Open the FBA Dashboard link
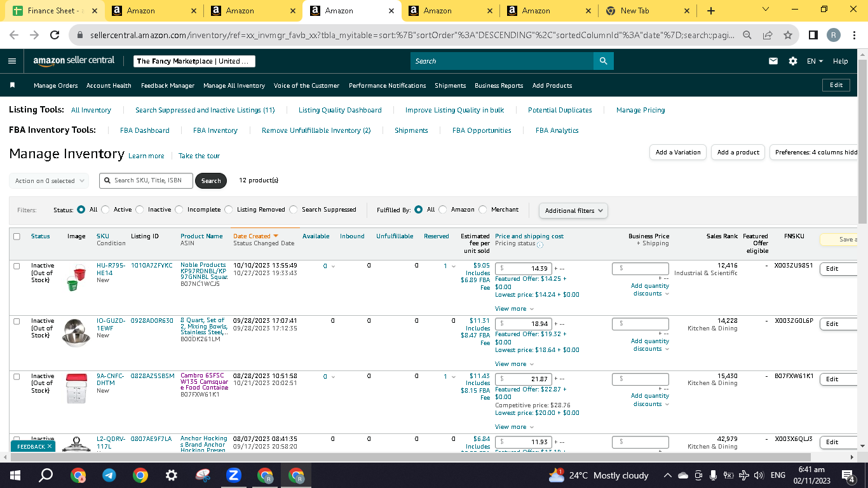Viewport: 868px width, 488px height. coord(145,130)
